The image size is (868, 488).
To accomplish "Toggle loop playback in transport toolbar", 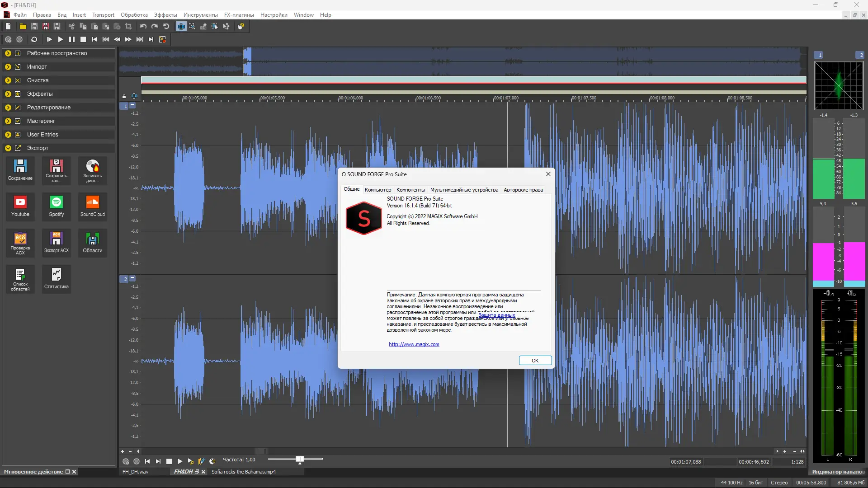I will (34, 39).
